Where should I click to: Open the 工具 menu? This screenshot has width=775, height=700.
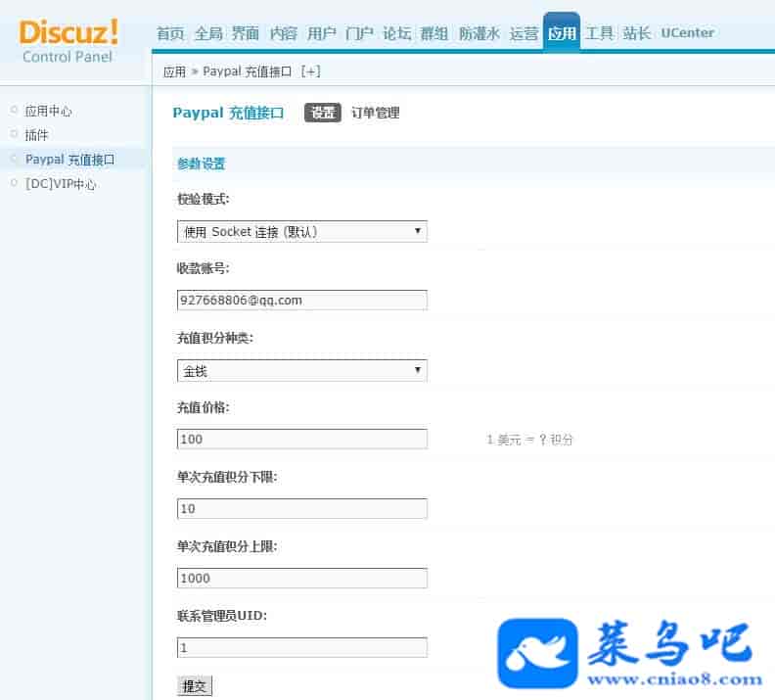pos(600,33)
